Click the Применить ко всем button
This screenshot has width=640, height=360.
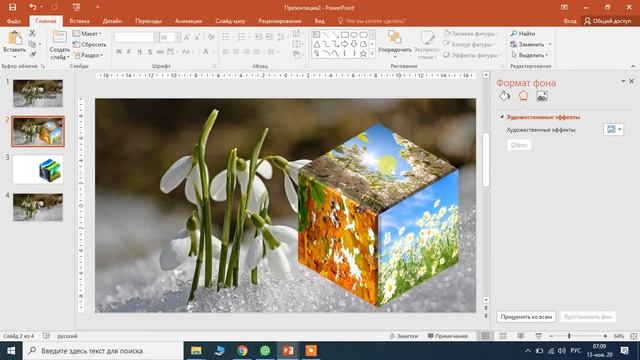coord(526,317)
